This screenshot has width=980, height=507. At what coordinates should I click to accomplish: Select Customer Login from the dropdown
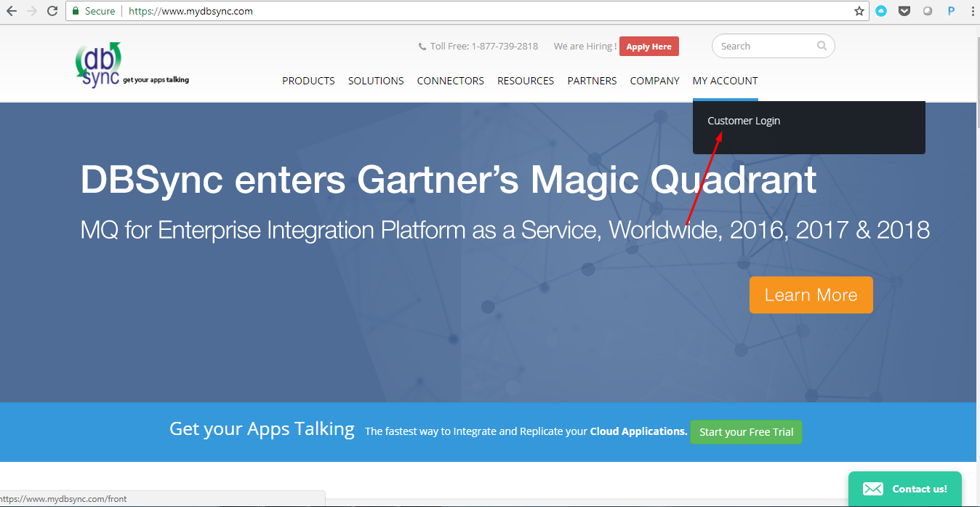744,121
